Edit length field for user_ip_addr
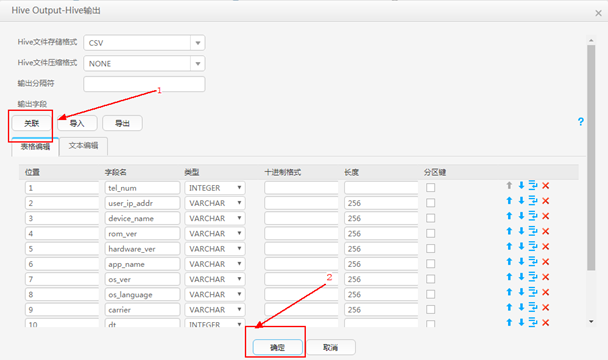The width and height of the screenshot is (608, 360). tap(381, 203)
